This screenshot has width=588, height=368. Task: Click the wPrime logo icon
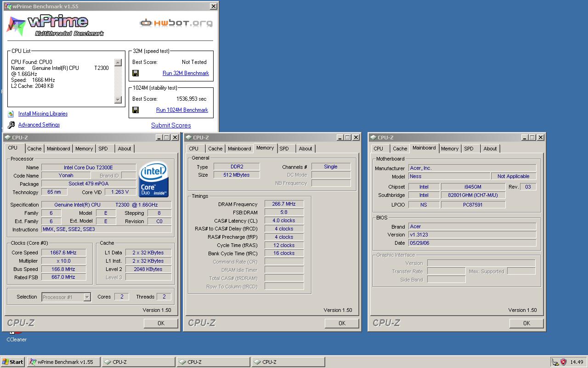tap(16, 25)
